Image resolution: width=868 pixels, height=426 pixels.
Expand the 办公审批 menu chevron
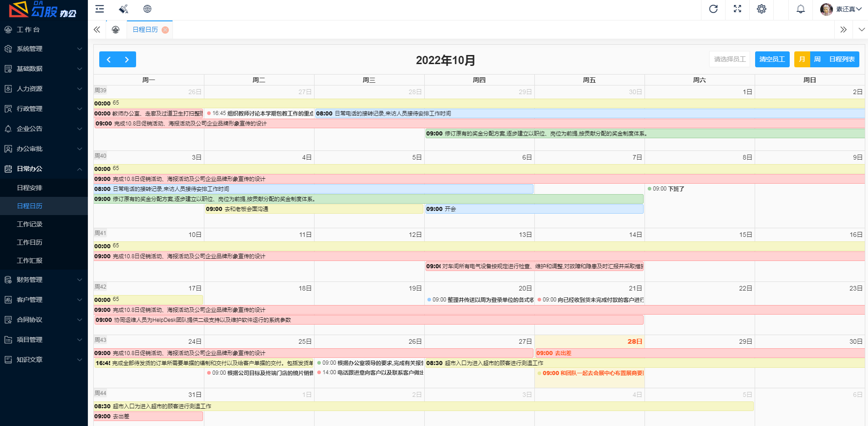pos(80,149)
